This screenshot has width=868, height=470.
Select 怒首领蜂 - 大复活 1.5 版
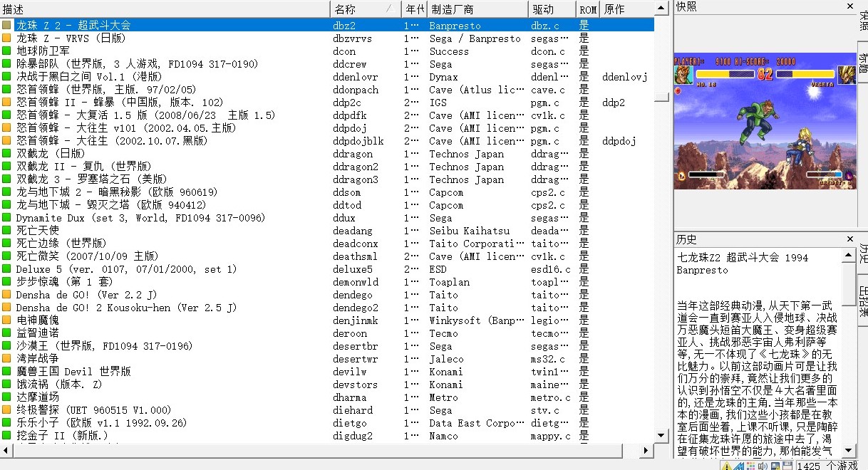[327, 115]
